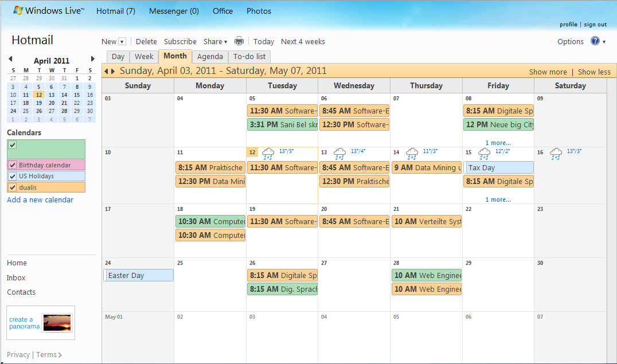The height and width of the screenshot is (364, 617).
Task: Jump forward using the right arrow by the date range
Action: click(114, 71)
